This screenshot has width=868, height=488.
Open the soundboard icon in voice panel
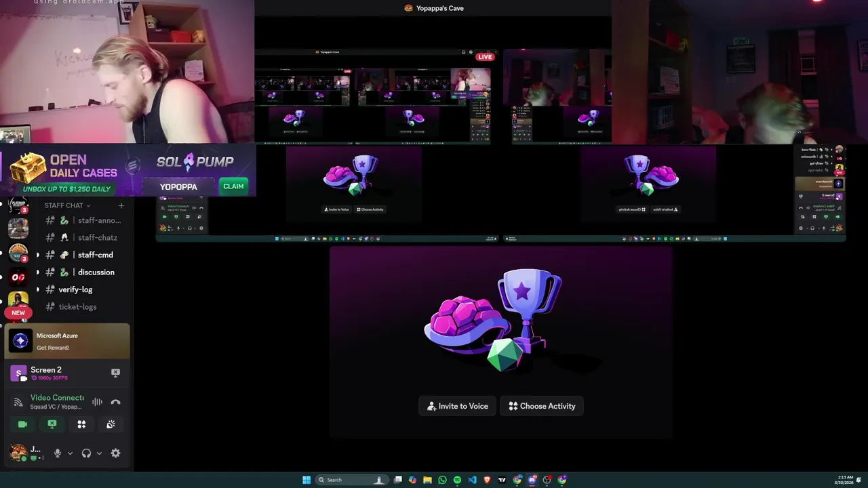click(x=111, y=424)
